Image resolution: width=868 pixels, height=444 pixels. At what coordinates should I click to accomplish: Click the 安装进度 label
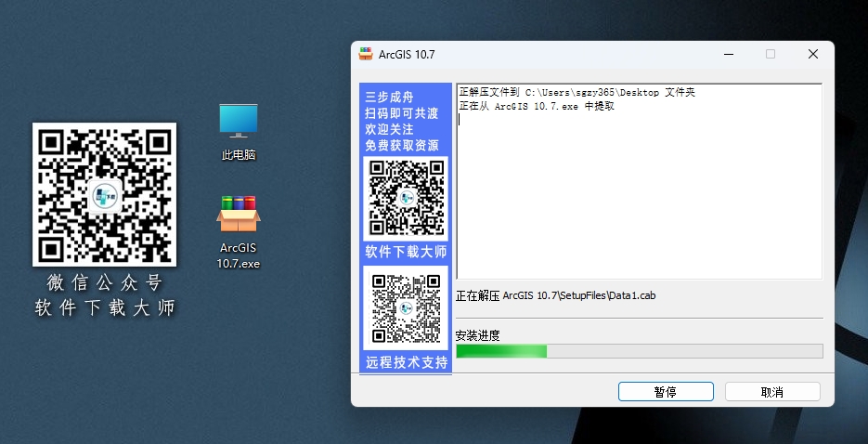[478, 335]
